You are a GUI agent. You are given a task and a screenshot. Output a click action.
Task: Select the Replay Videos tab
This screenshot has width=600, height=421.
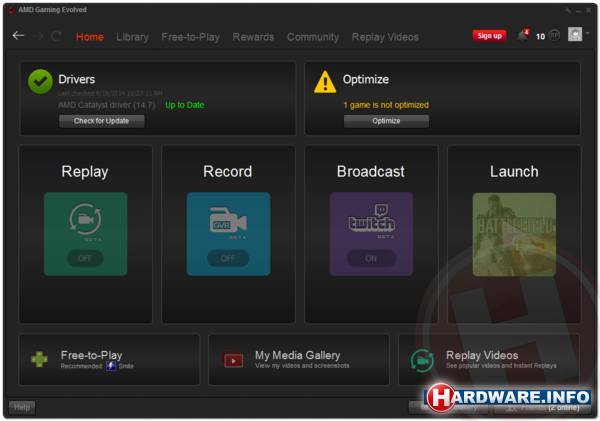coord(385,37)
